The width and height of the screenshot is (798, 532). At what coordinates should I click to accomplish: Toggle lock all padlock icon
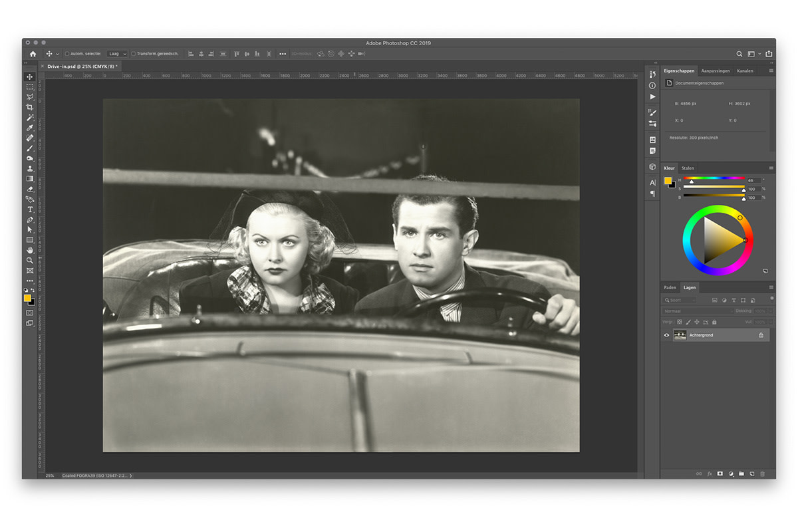tap(714, 322)
